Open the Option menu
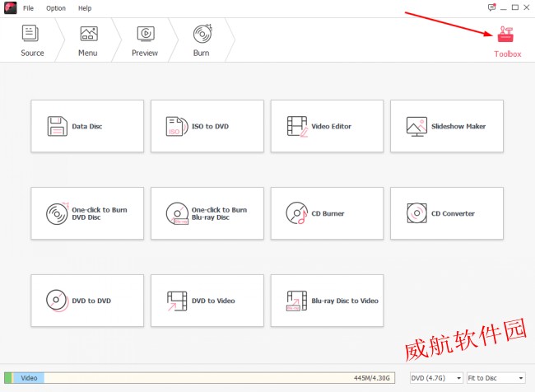The height and width of the screenshot is (392, 535). coord(56,8)
